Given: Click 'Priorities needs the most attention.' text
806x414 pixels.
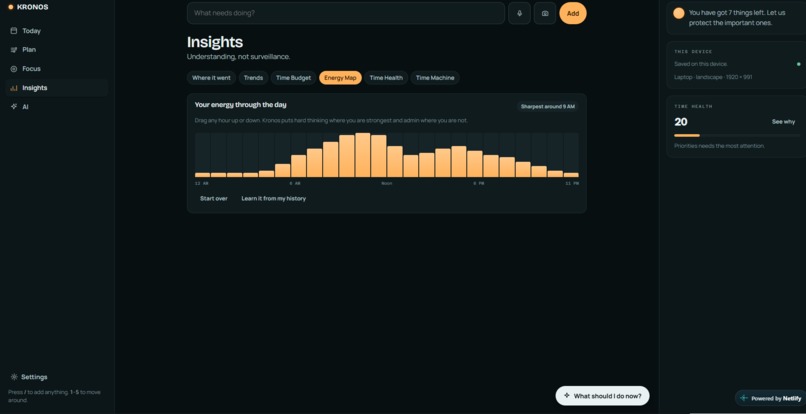Looking at the screenshot, I should pyautogui.click(x=719, y=146).
